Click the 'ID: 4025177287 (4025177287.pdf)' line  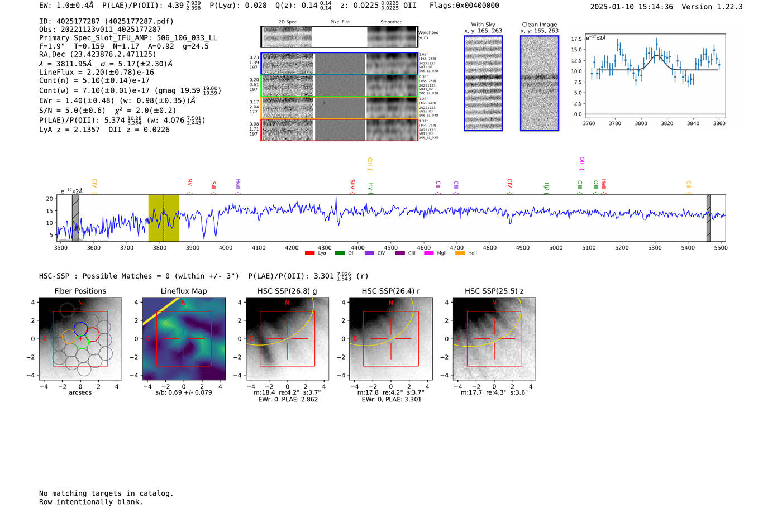[106, 21]
